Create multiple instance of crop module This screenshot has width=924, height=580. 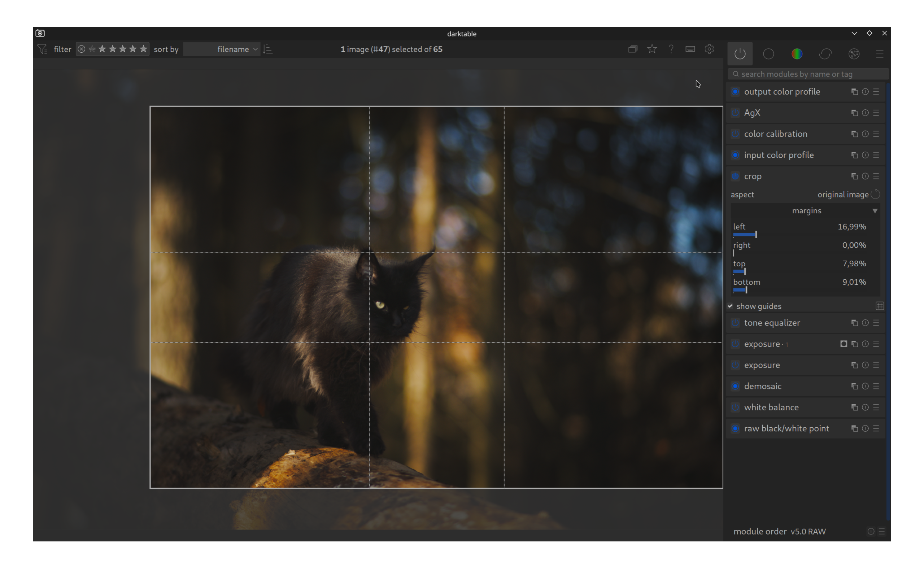854,176
